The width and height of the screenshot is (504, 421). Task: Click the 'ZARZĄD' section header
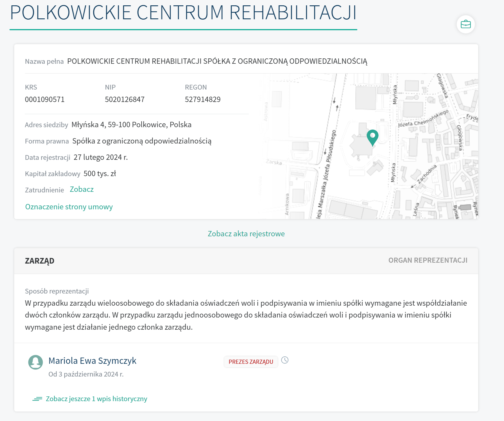tap(40, 261)
